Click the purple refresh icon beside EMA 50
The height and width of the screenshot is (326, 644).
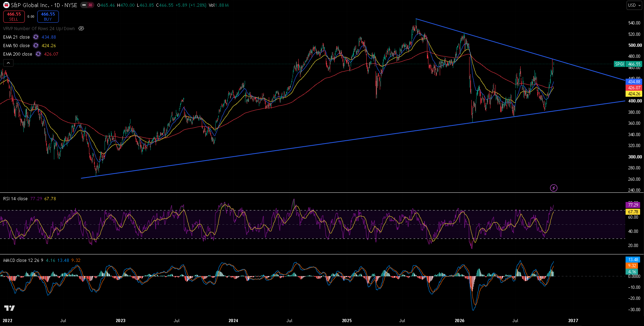[x=36, y=45]
